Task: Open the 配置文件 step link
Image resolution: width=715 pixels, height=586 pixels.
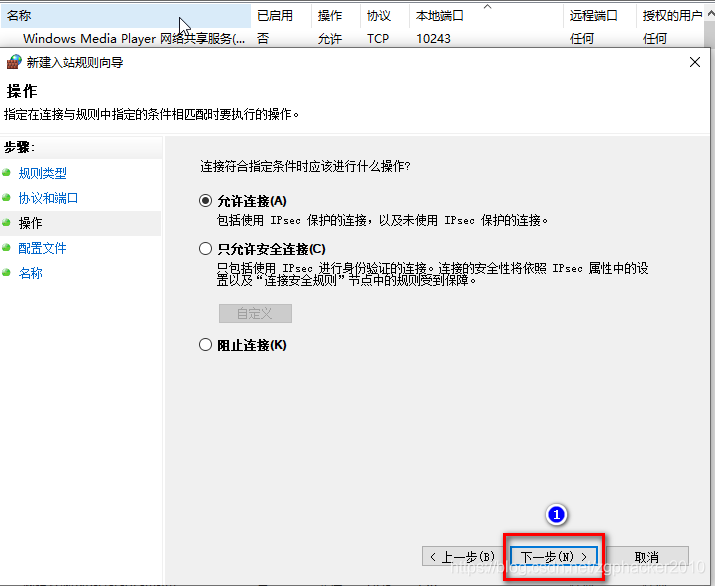Action: point(42,248)
